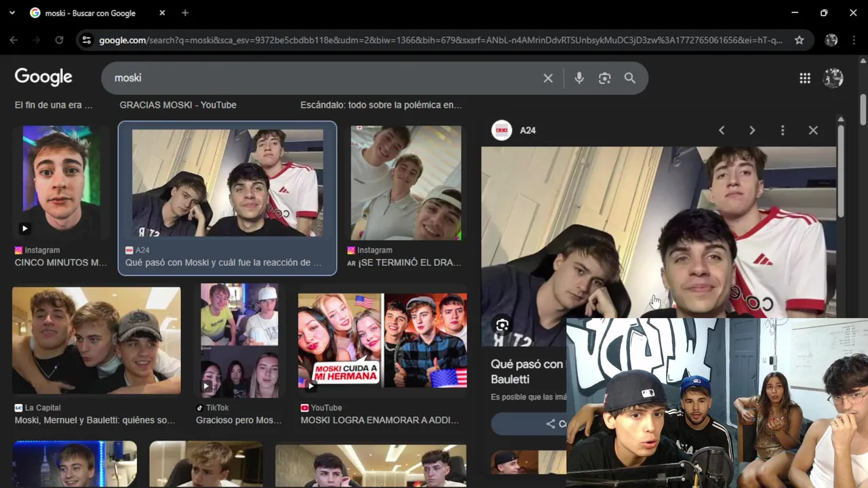Open 'Moski, Mernuel y Bauletti' caption link
This screenshot has height=488, width=868.
pos(95,420)
